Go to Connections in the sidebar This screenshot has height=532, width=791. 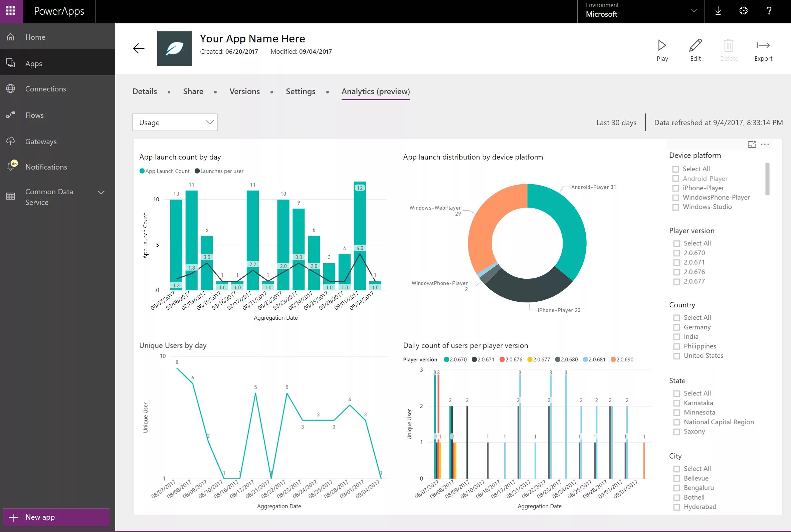click(45, 89)
